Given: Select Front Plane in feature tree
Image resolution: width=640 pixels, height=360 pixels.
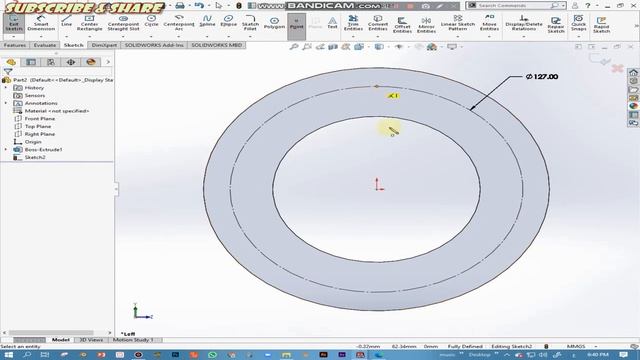Looking at the screenshot, I should (40, 119).
